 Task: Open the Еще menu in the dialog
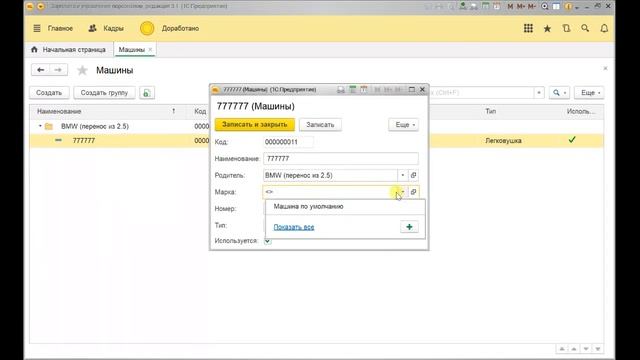[404, 124]
